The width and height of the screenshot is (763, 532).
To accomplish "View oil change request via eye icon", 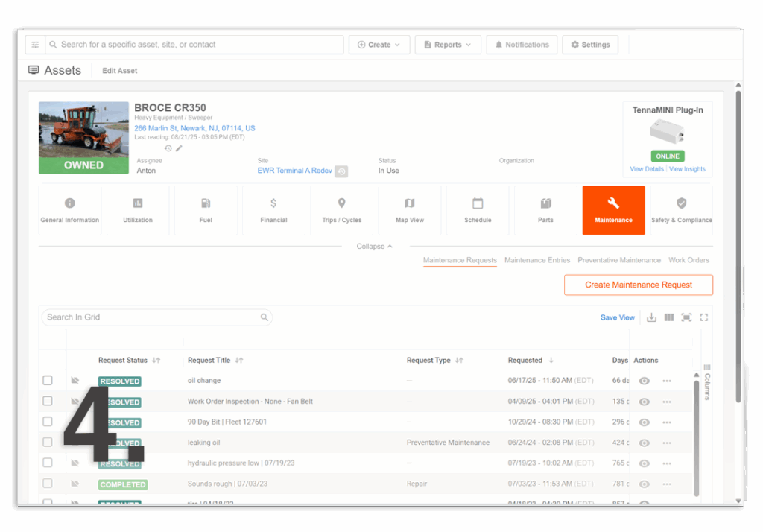I will coord(645,381).
